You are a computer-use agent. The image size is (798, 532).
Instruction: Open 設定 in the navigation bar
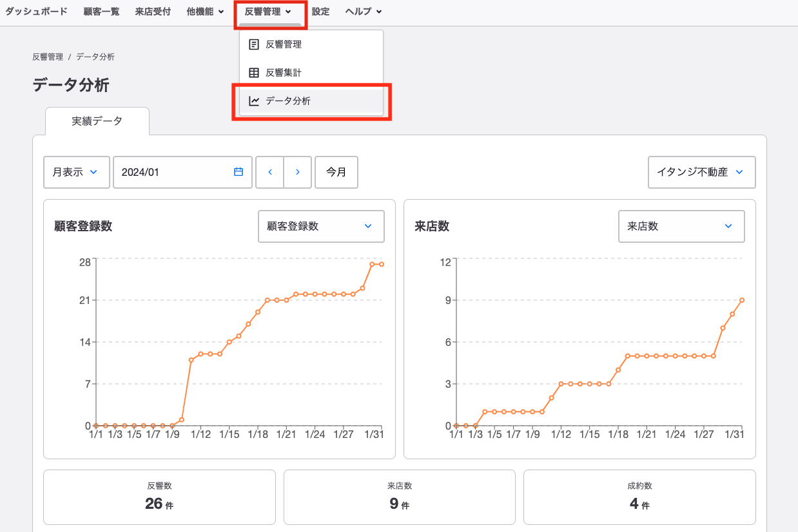click(320, 12)
